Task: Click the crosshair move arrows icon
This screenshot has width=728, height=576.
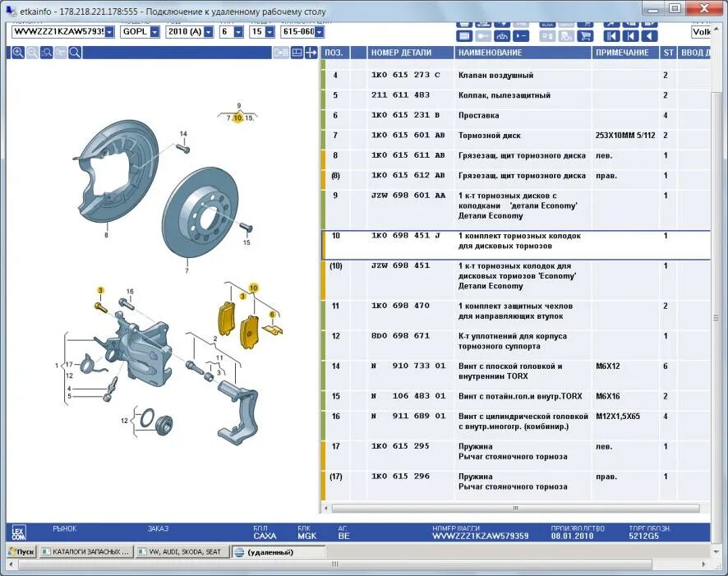Action: [x=311, y=53]
